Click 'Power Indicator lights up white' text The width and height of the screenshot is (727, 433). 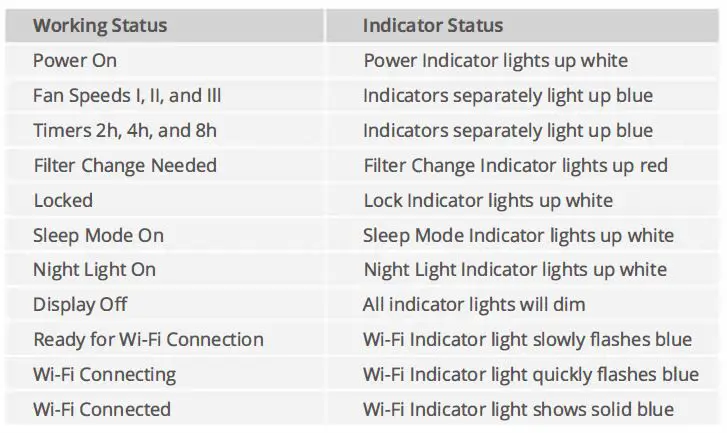click(495, 60)
